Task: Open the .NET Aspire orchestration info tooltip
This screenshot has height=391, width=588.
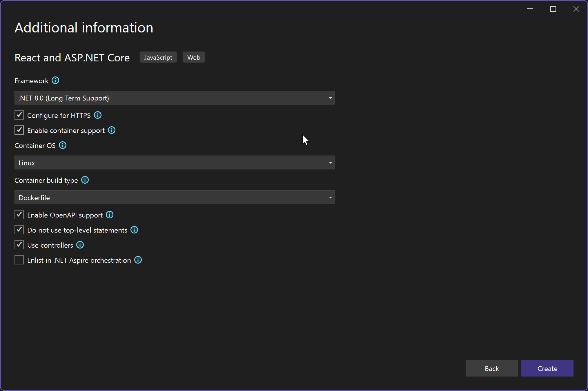Action: pos(138,260)
